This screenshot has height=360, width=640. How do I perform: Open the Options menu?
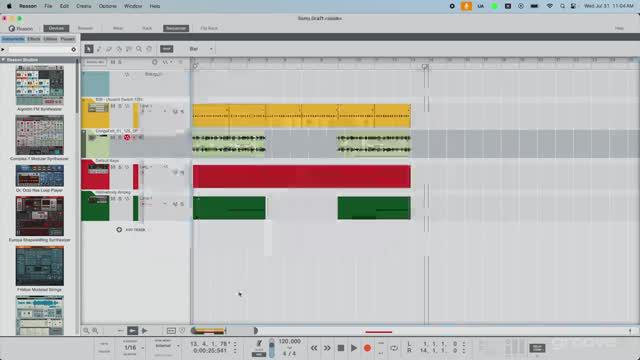point(108,6)
